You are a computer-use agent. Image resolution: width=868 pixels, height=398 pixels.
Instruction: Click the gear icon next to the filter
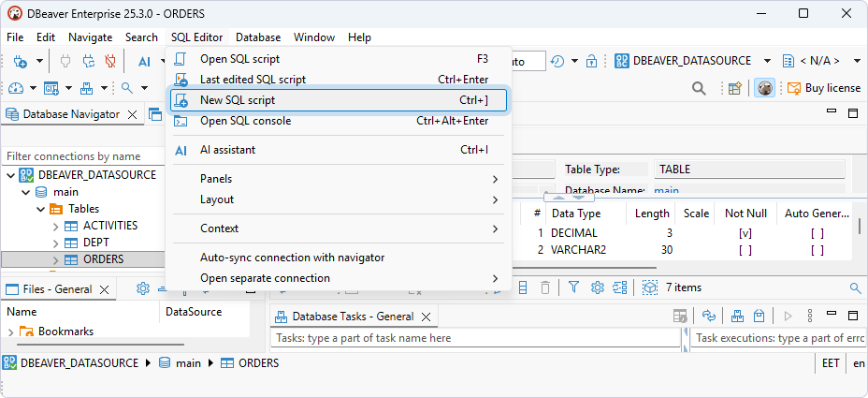[x=598, y=287]
